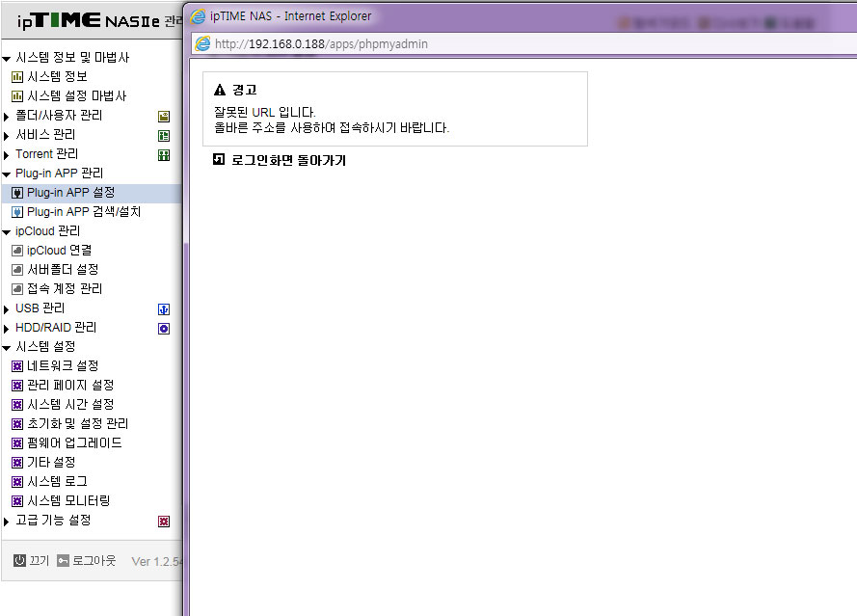Image resolution: width=857 pixels, height=616 pixels.
Task: Collapse the Plug-in APP 관리 arrow
Action: [x=7, y=174]
